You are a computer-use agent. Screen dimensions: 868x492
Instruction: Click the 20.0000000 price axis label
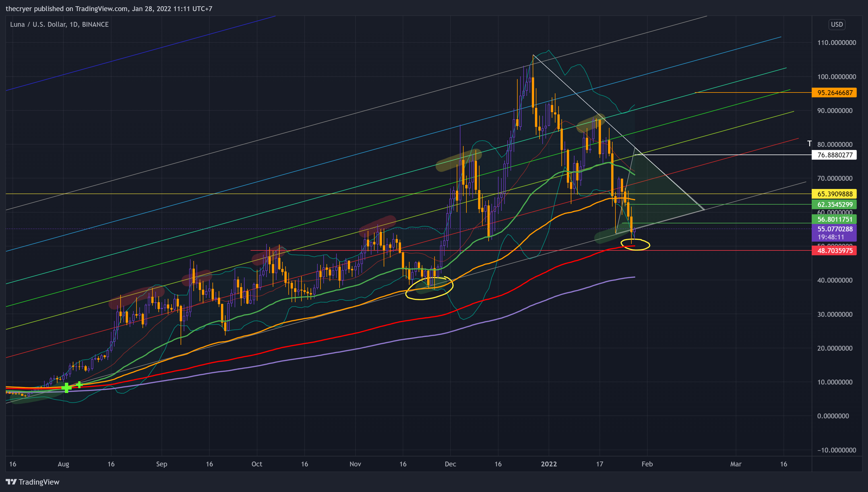coord(834,348)
